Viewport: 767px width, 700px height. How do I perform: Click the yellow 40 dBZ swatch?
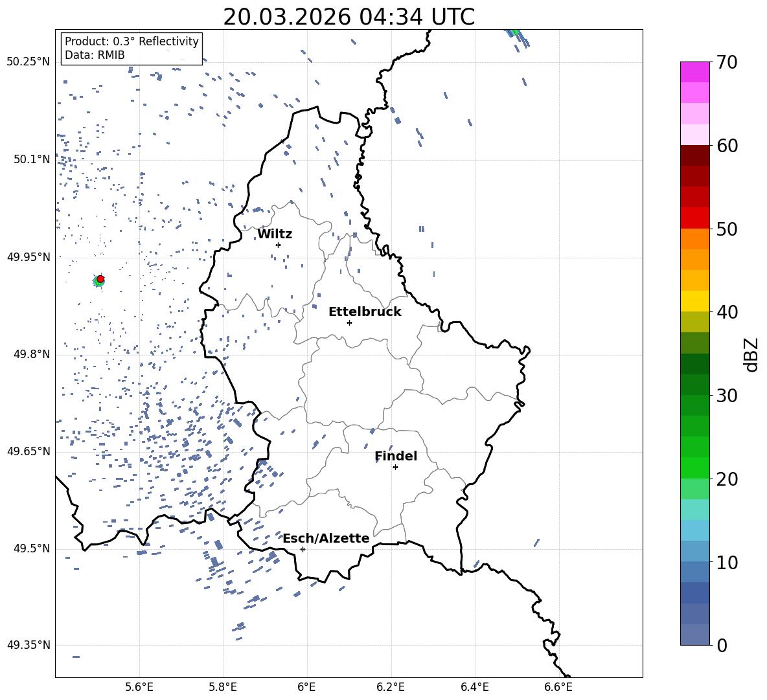coord(694,301)
